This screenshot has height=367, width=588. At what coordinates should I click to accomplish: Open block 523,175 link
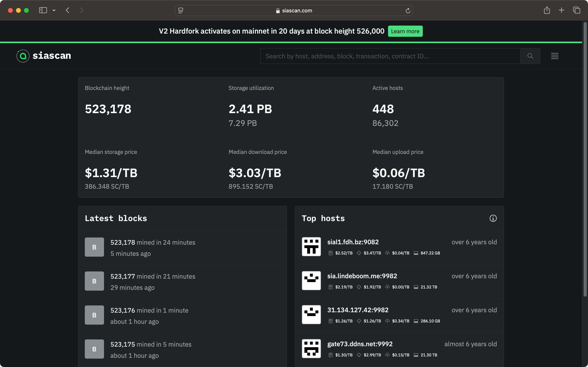123,344
